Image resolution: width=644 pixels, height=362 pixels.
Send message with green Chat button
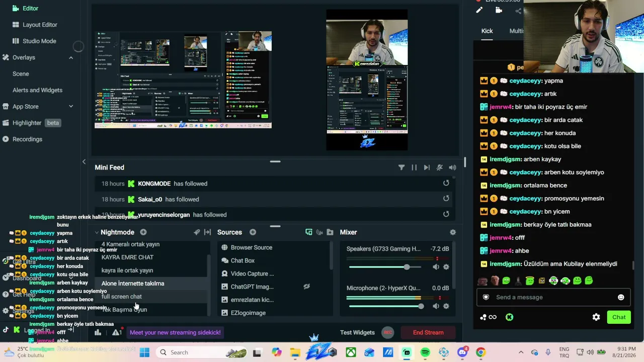(x=619, y=317)
